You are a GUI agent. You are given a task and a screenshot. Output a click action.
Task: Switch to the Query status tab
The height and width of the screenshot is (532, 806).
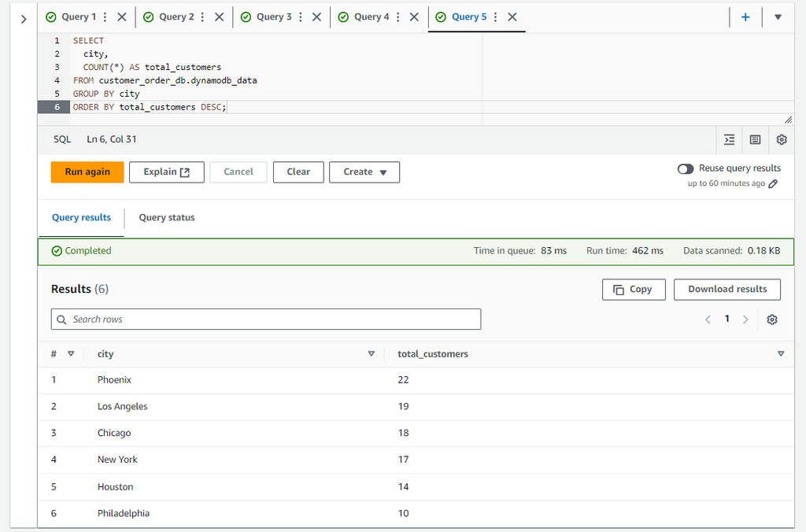[167, 218]
